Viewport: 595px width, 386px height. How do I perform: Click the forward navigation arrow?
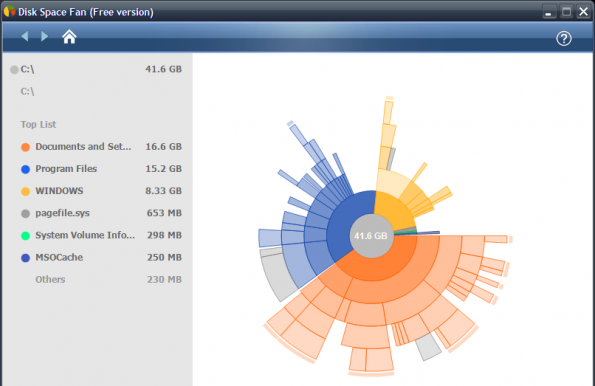point(44,36)
